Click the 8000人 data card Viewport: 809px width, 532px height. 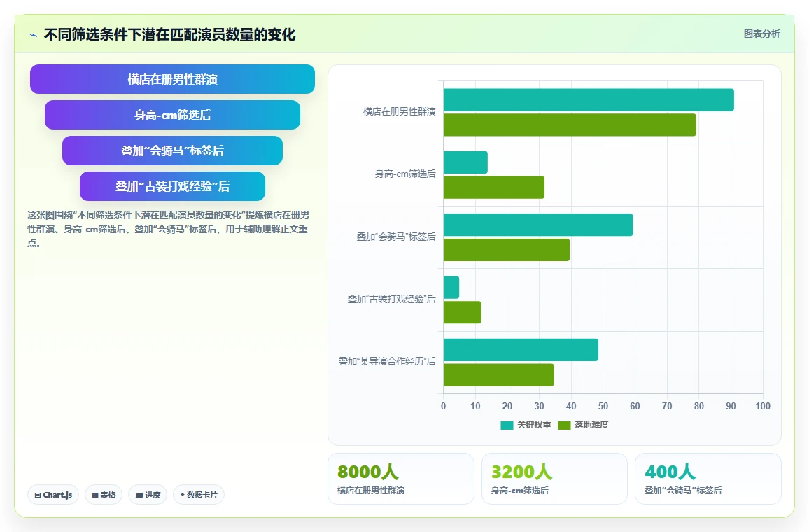point(401,479)
